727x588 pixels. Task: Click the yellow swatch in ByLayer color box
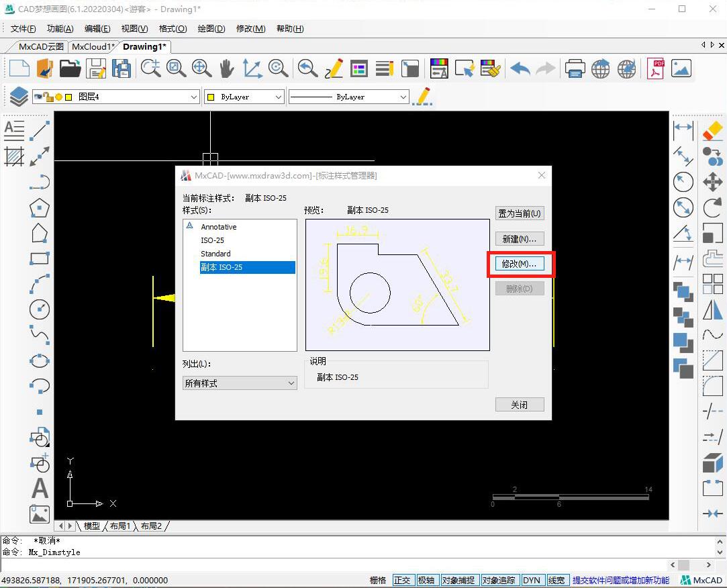pyautogui.click(x=211, y=97)
